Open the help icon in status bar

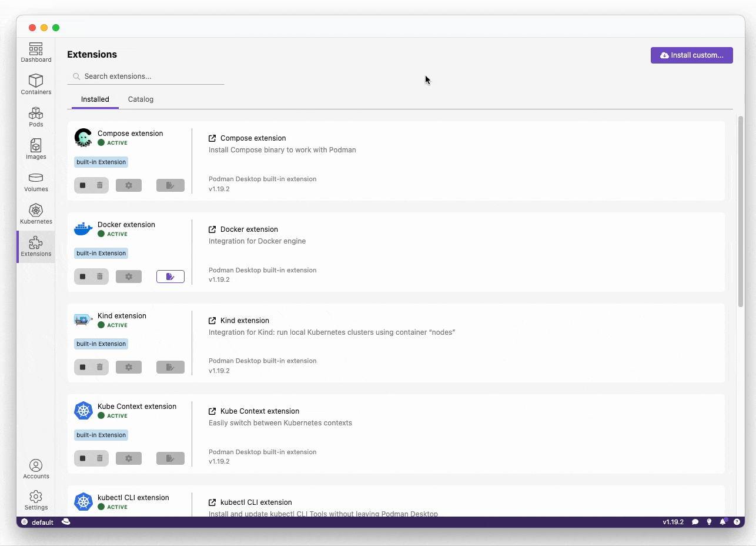737,522
